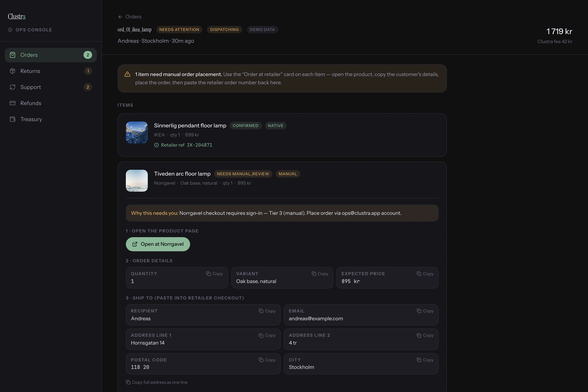The width and height of the screenshot is (588, 392).
Task: Click the Tiveden arc floor lamp thumbnail
Action: coord(137,181)
